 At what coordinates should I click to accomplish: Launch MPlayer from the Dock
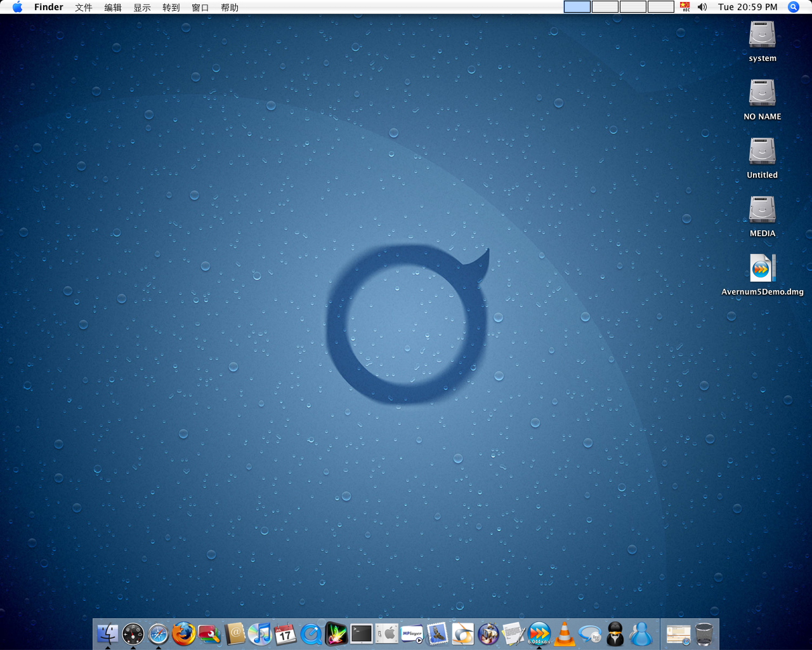412,633
